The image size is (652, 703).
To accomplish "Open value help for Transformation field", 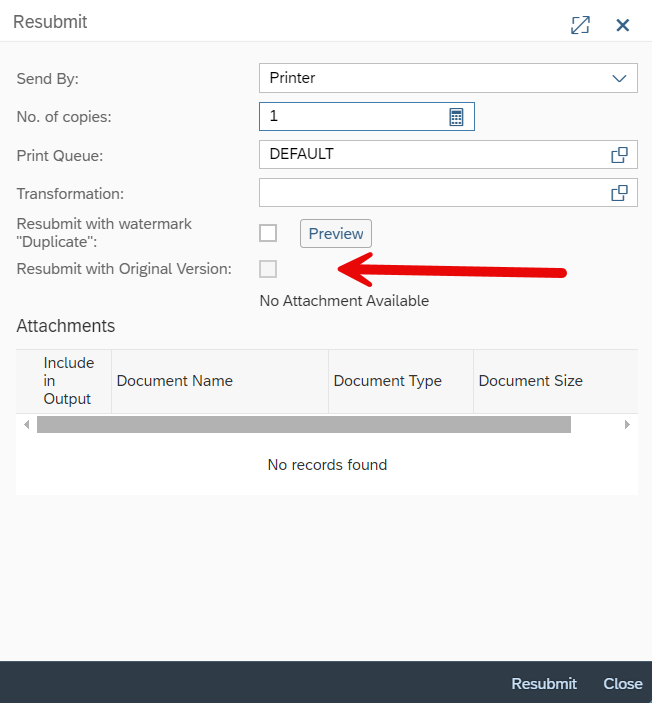I will tap(619, 193).
